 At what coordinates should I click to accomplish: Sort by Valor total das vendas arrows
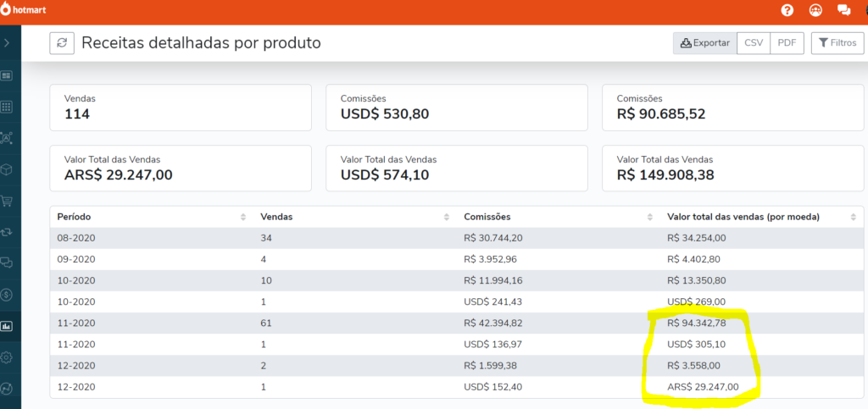pos(853,218)
